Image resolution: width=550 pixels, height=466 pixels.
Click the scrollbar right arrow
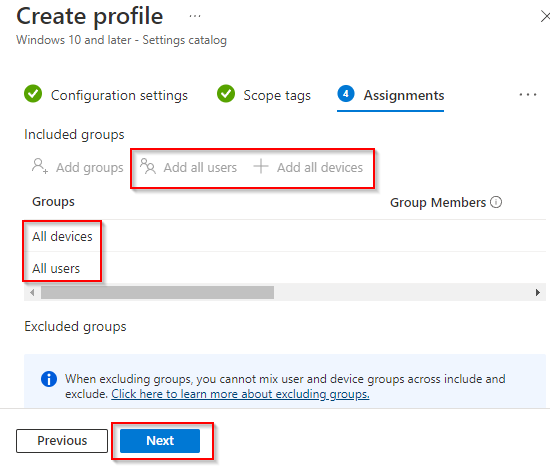538,292
